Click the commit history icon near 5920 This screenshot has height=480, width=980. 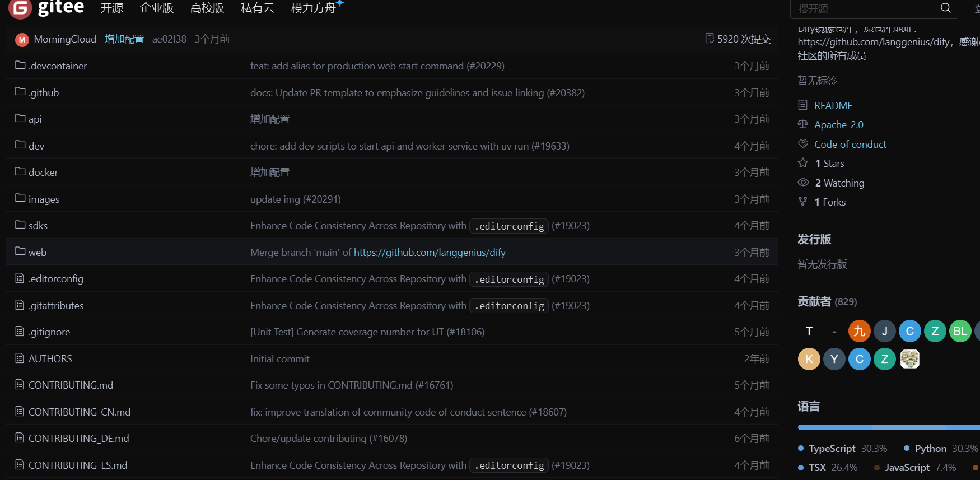pyautogui.click(x=710, y=39)
